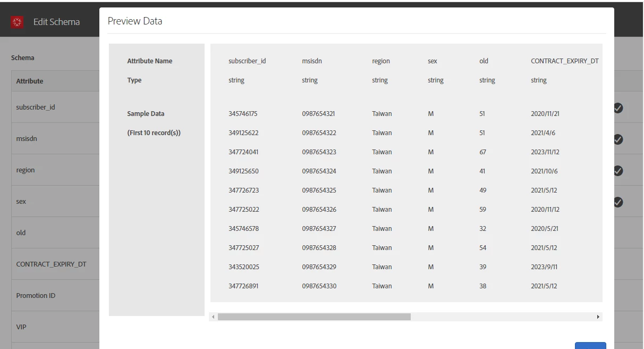Select the subscriber_id row in Schema list

(55, 107)
